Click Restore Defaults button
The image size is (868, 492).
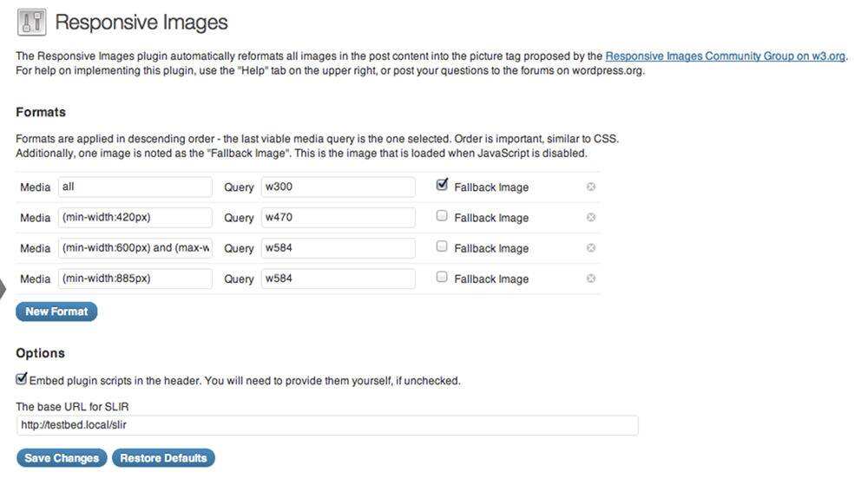(163, 458)
